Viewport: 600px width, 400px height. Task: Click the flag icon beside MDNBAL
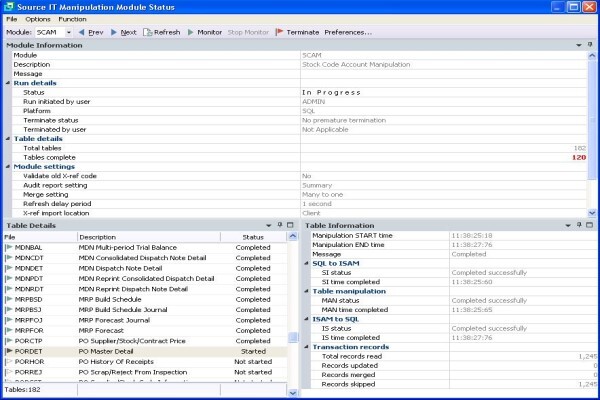point(9,248)
